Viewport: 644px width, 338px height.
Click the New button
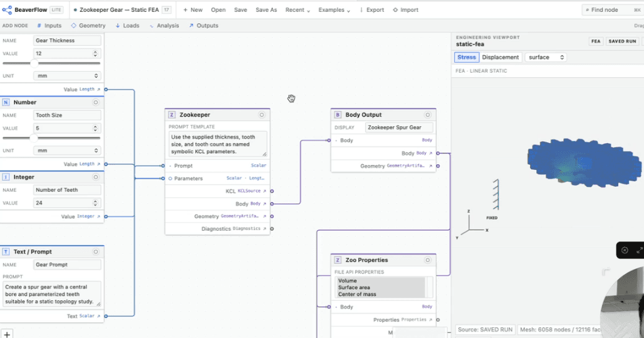click(x=193, y=10)
